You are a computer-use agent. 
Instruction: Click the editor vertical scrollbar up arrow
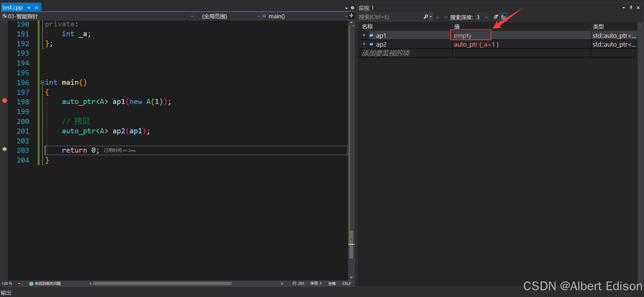point(351,23)
